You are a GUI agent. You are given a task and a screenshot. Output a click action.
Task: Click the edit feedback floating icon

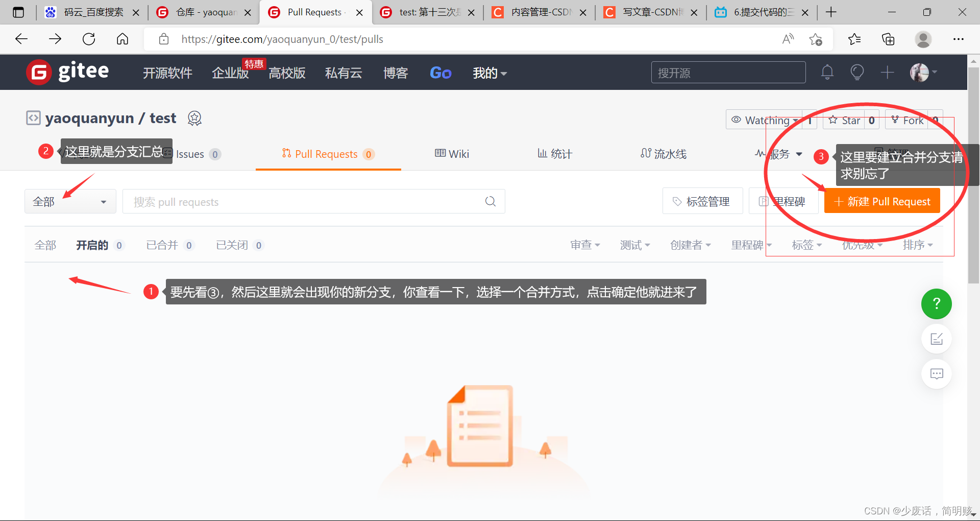point(936,339)
